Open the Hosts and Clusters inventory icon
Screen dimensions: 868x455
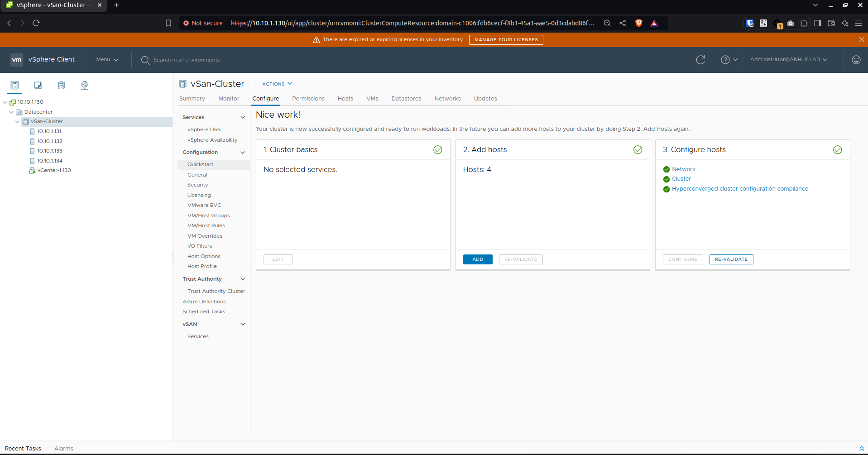pyautogui.click(x=14, y=85)
